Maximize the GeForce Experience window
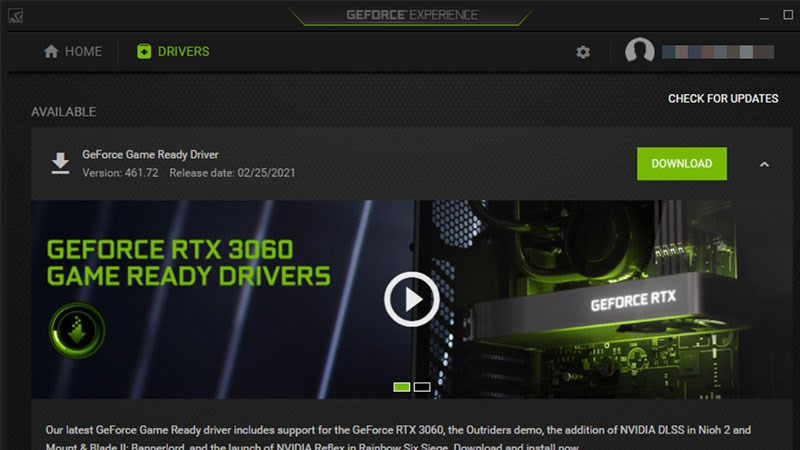800x450 pixels. [x=788, y=15]
